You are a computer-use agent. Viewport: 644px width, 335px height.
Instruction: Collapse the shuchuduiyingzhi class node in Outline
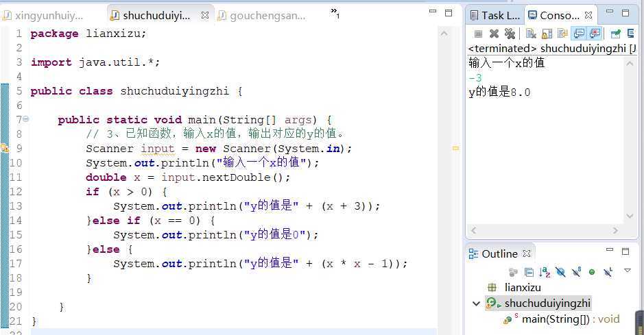[x=477, y=304]
